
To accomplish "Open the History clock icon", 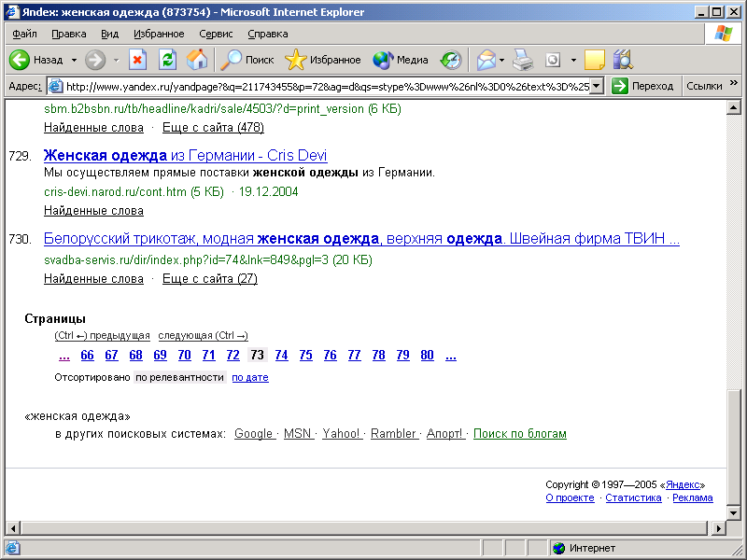I will point(450,60).
